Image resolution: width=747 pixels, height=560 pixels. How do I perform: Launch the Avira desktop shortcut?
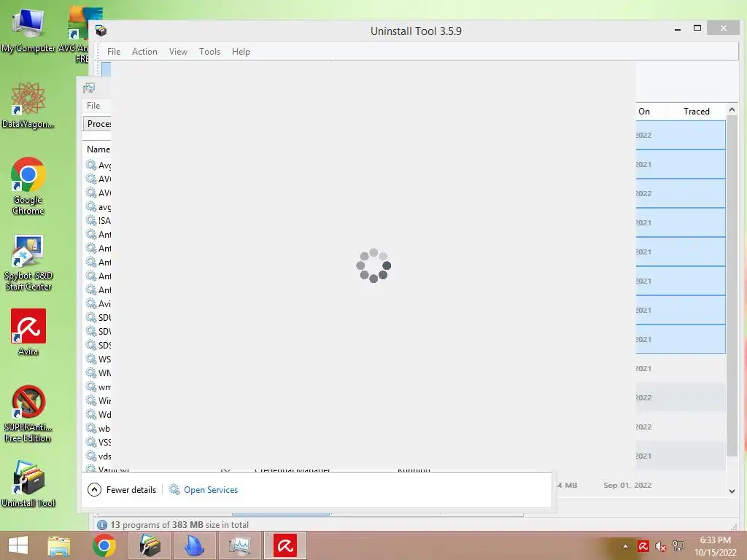28,332
